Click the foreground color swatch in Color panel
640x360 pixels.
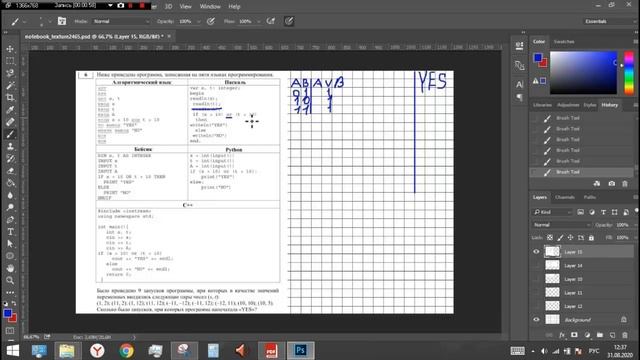[538, 58]
